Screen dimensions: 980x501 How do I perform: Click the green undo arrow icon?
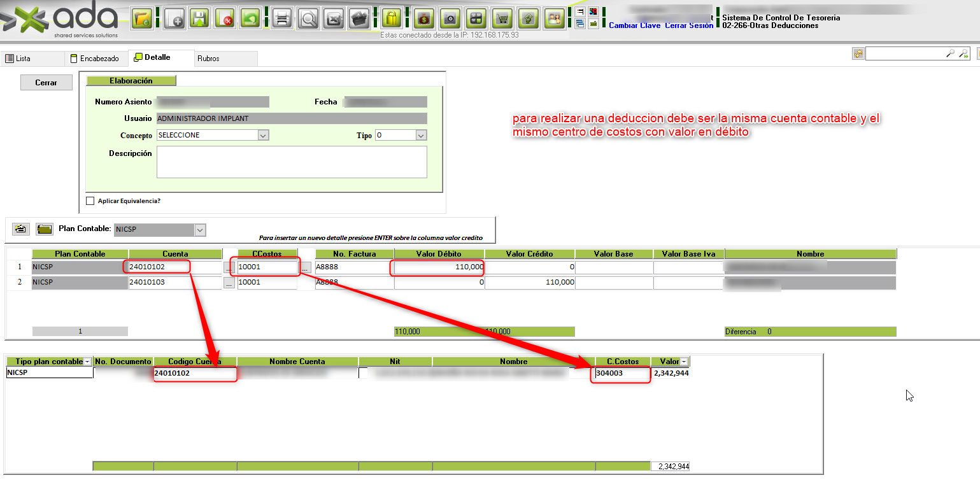pos(250,18)
